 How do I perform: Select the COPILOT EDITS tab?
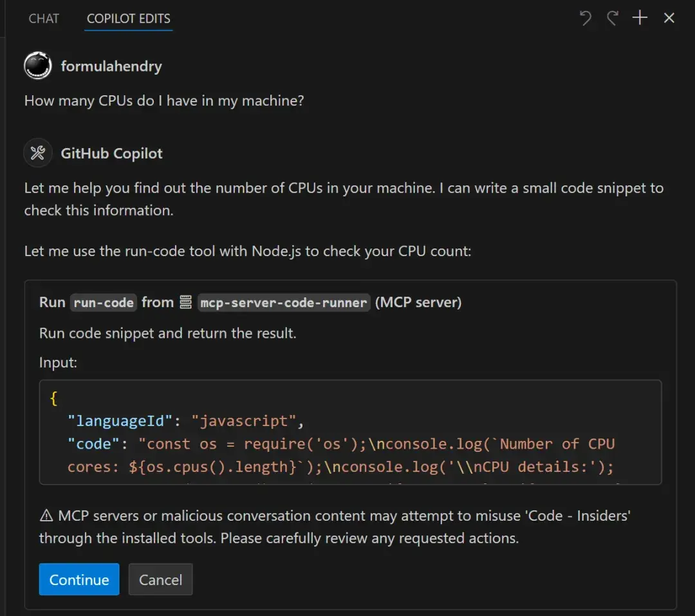pos(129,19)
